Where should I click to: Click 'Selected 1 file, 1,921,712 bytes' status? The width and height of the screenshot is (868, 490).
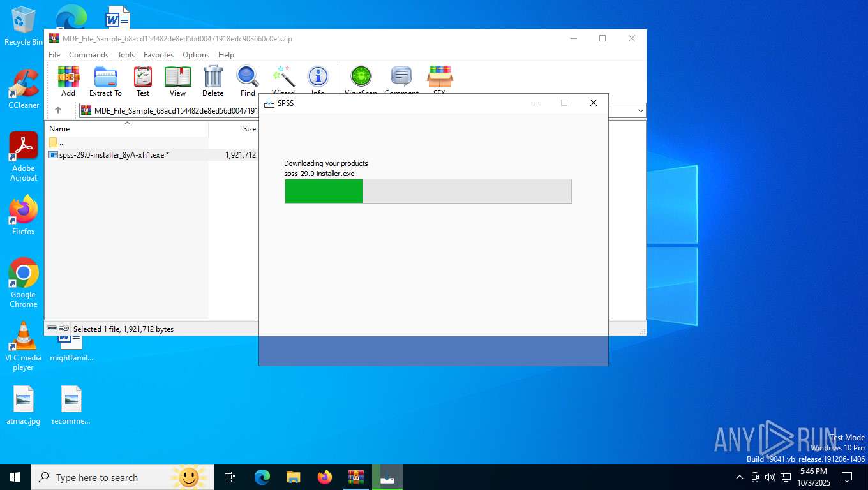pyautogui.click(x=123, y=329)
